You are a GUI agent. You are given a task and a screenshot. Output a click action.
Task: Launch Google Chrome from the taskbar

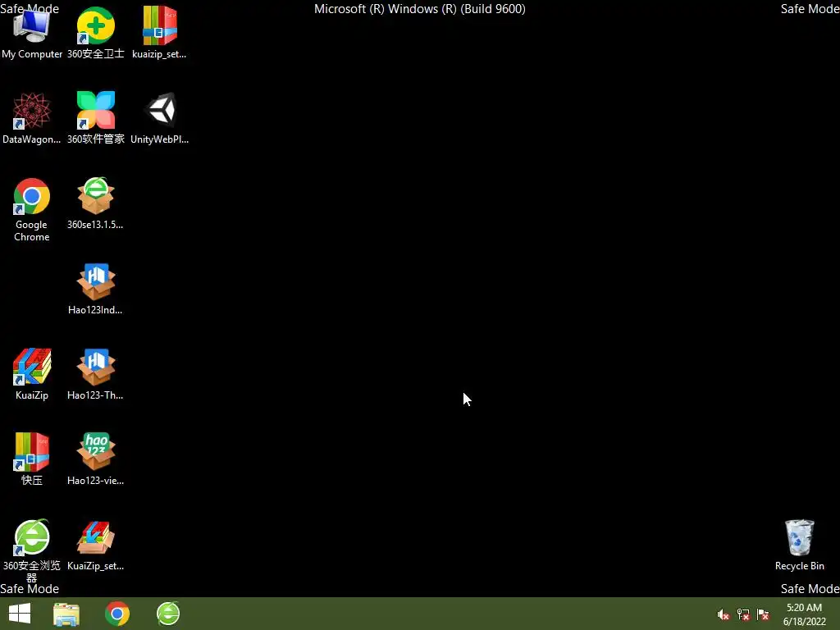(117, 614)
